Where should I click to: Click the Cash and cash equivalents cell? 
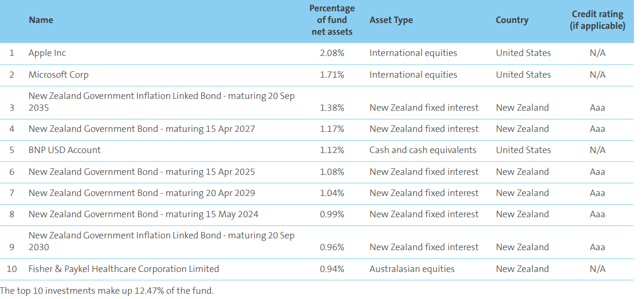pos(423,150)
